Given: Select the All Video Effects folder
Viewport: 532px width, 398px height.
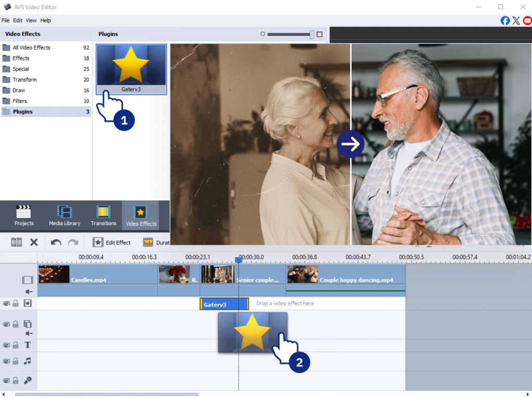Looking at the screenshot, I should pos(31,48).
